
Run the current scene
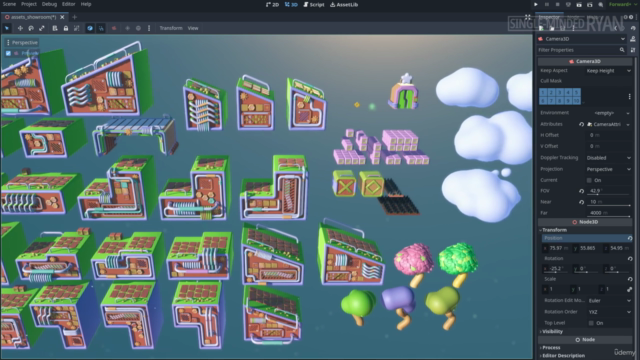tap(579, 4)
